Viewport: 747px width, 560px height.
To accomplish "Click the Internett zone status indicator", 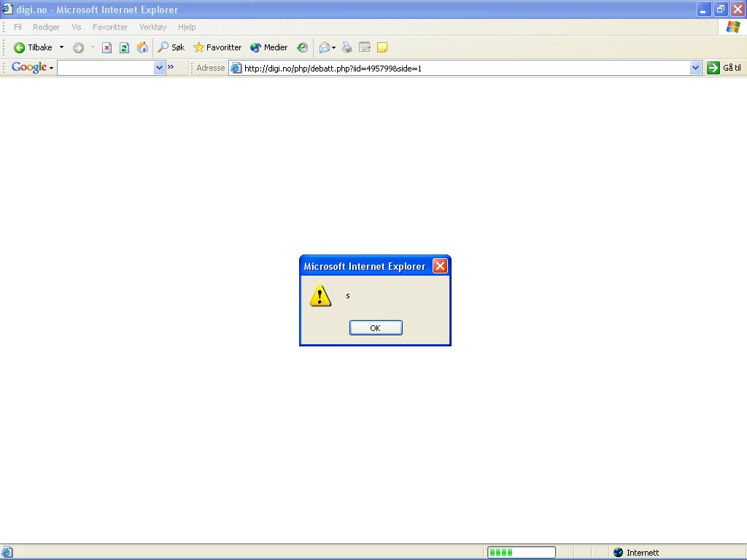I will (x=636, y=553).
